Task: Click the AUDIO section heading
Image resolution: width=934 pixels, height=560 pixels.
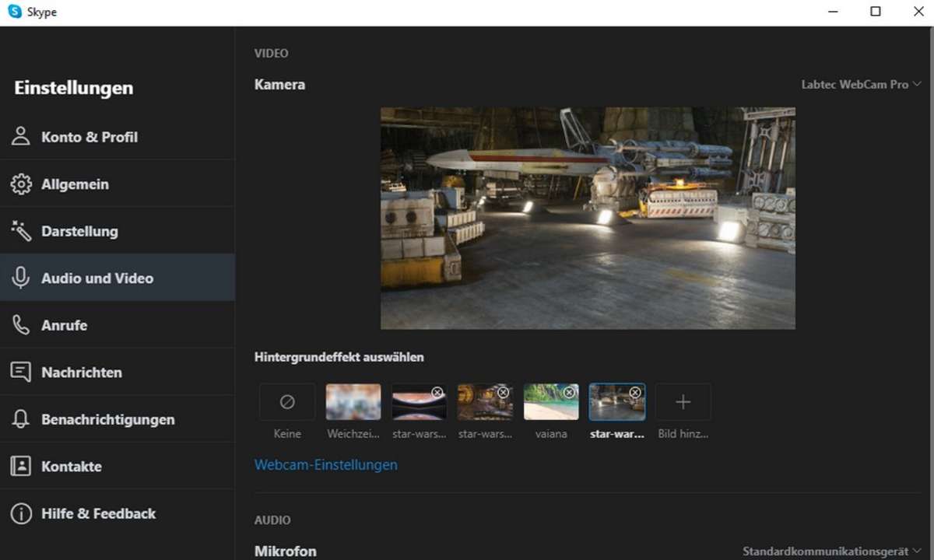Action: [x=272, y=520]
